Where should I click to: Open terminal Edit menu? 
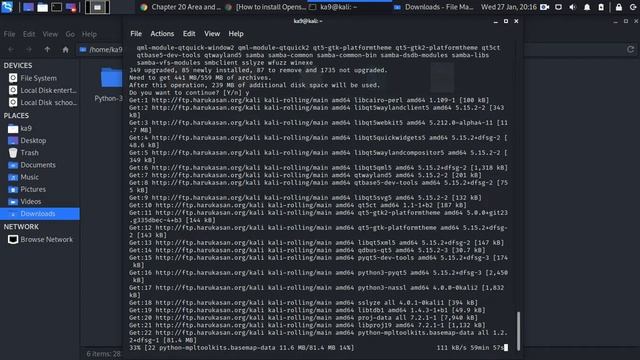[189, 34]
